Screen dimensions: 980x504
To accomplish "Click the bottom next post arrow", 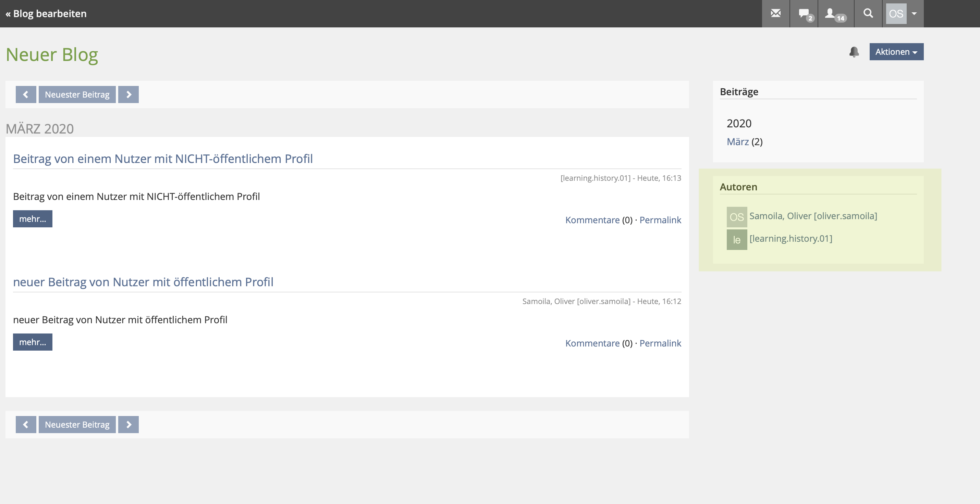I will [128, 425].
